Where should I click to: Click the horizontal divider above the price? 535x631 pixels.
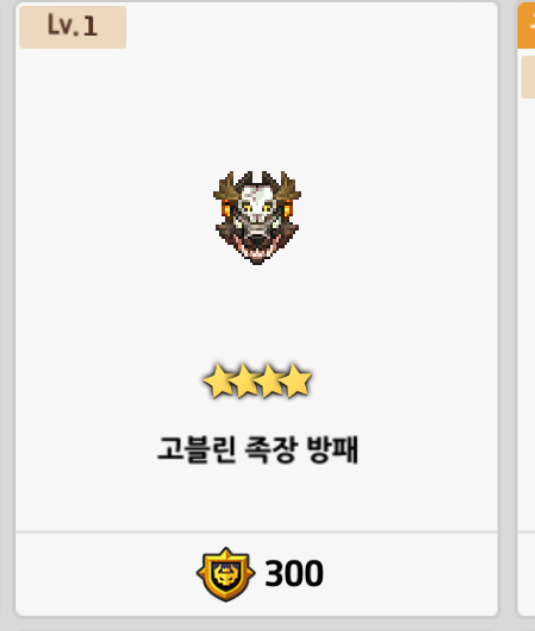point(257,532)
